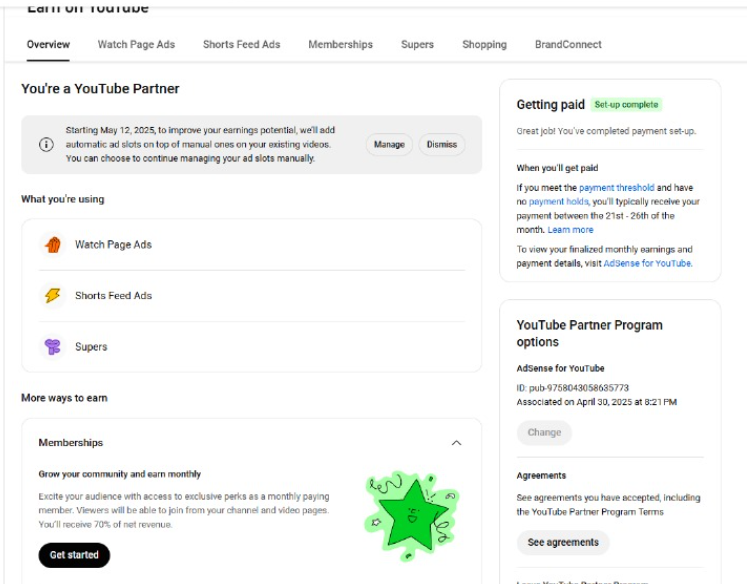Open the Shorts Feed Ads row

(x=252, y=296)
